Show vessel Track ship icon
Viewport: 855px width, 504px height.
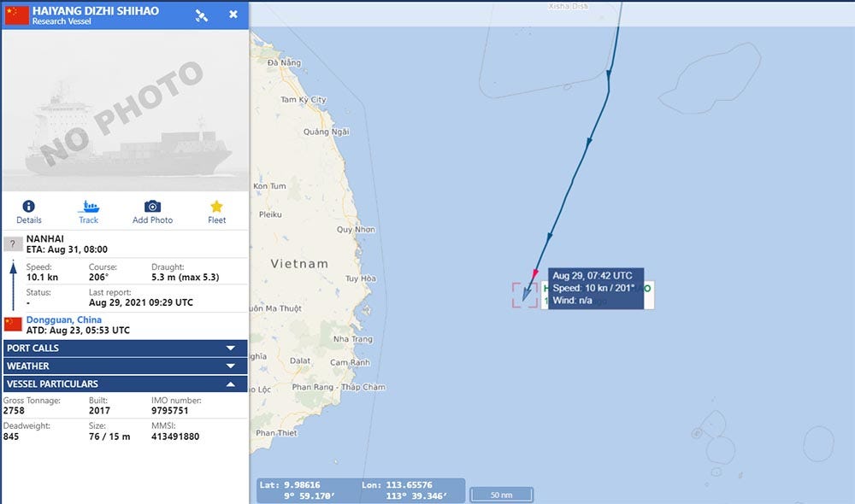tap(88, 206)
